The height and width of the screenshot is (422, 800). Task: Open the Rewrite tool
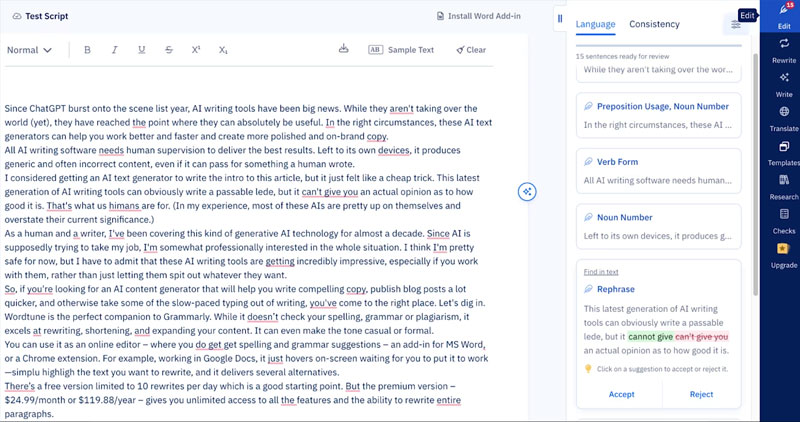[x=784, y=51]
